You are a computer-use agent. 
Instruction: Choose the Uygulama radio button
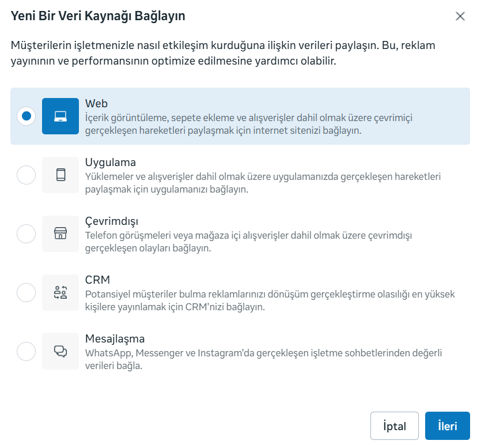pyautogui.click(x=26, y=175)
